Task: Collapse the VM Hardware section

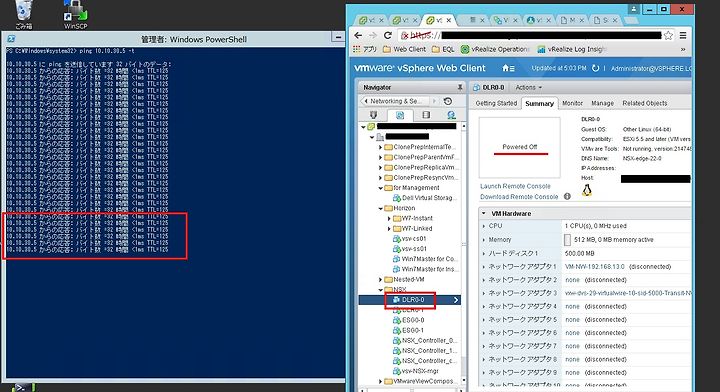Action: (484, 213)
